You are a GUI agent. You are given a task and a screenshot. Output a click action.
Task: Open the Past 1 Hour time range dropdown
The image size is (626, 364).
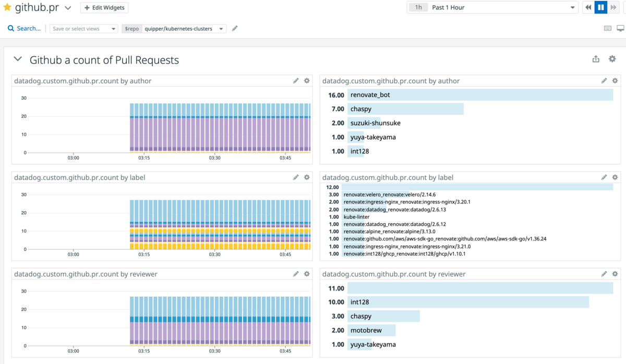(x=492, y=7)
